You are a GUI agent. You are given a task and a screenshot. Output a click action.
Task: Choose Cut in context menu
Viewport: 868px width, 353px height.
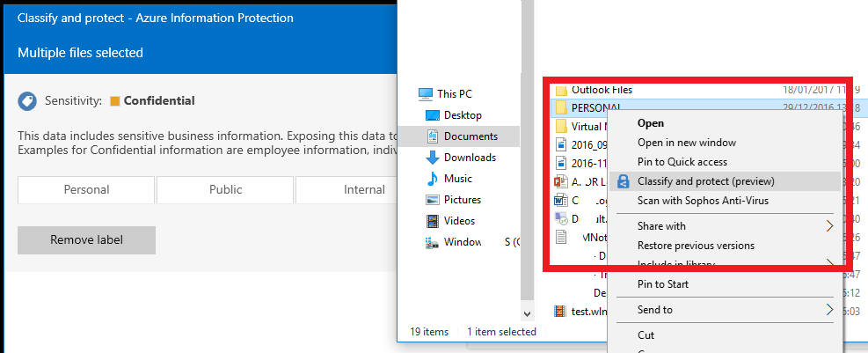[646, 335]
